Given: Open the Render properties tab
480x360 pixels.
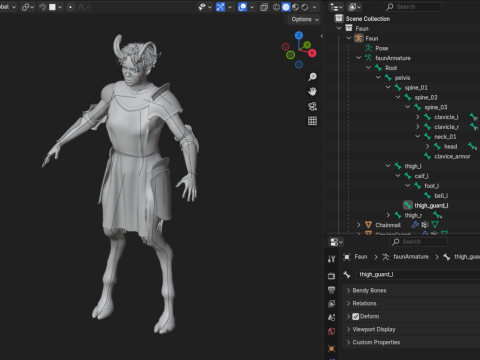Looking at the screenshot, I should click(x=331, y=276).
